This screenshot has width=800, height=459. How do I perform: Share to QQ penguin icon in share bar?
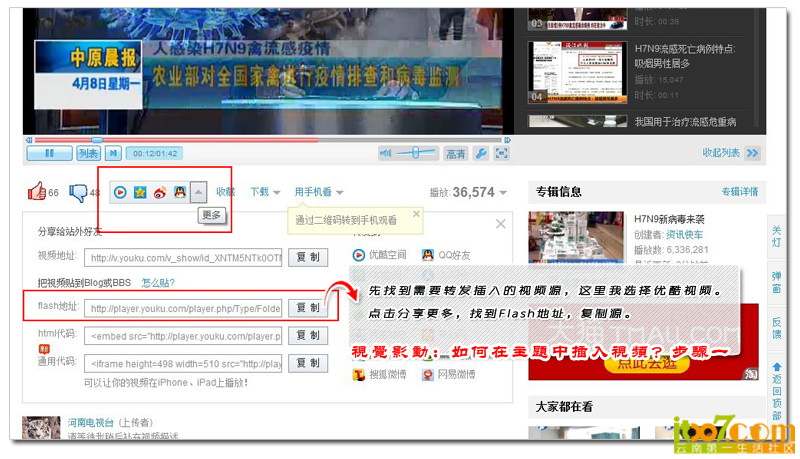[180, 192]
